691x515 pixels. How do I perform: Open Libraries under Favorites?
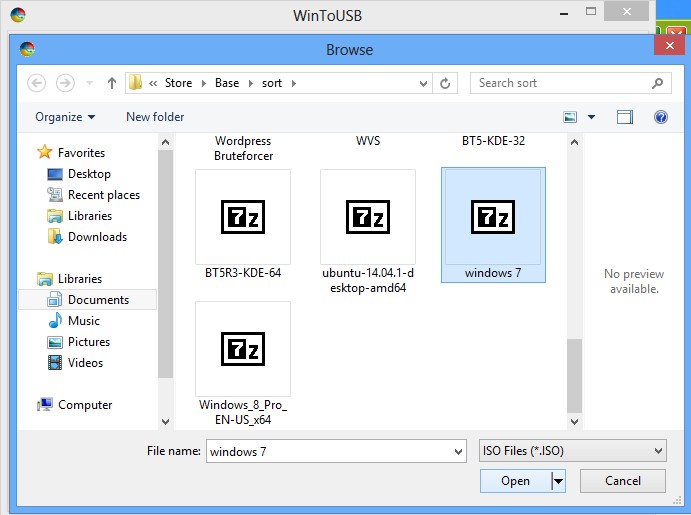point(90,216)
